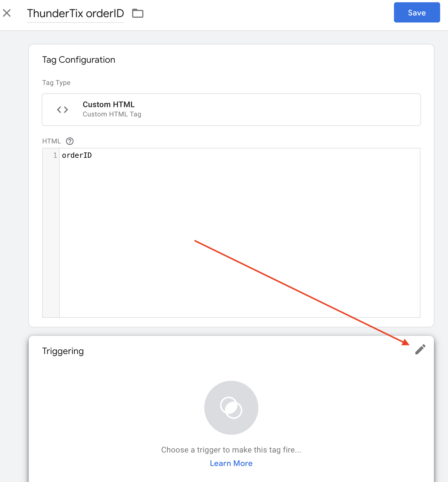Click the circular trigger placeholder icon
This screenshot has height=482, width=448.
[231, 408]
